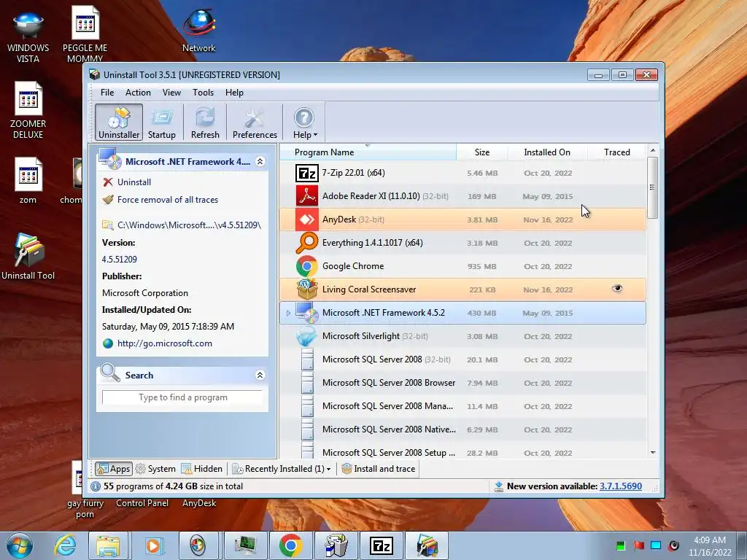Image resolution: width=747 pixels, height=560 pixels.
Task: Open Internet Explorer from the taskbar
Action: pyautogui.click(x=65, y=545)
